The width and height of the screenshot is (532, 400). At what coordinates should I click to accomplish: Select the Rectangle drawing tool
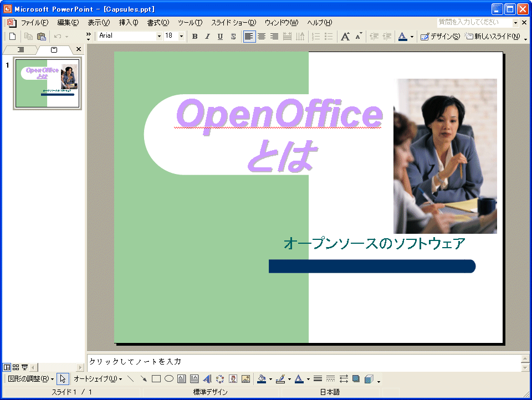coord(156,378)
